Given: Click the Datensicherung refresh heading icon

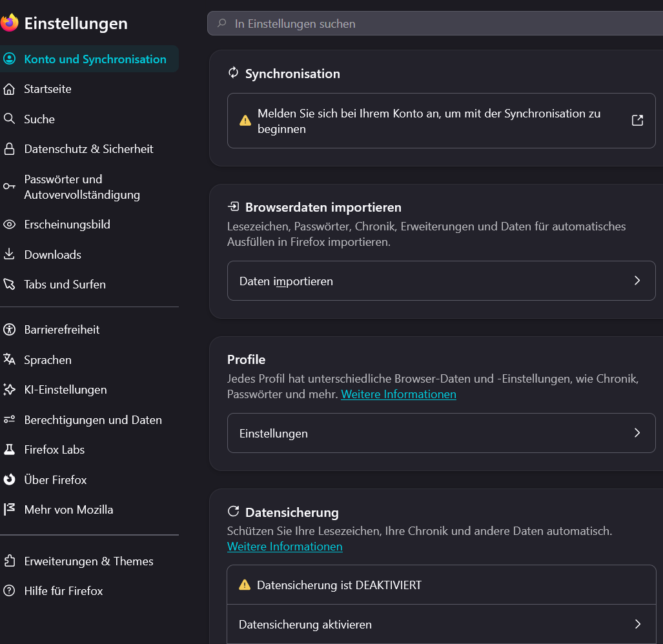Looking at the screenshot, I should pyautogui.click(x=234, y=511).
